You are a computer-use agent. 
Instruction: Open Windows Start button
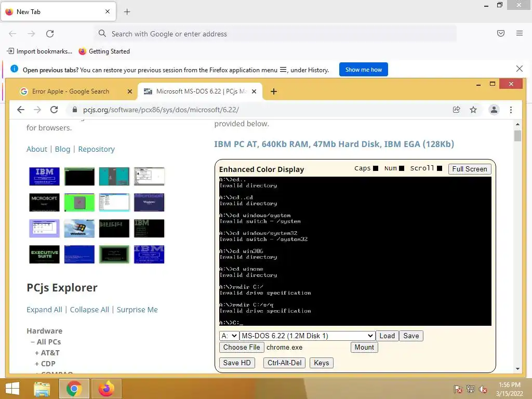[12, 389]
